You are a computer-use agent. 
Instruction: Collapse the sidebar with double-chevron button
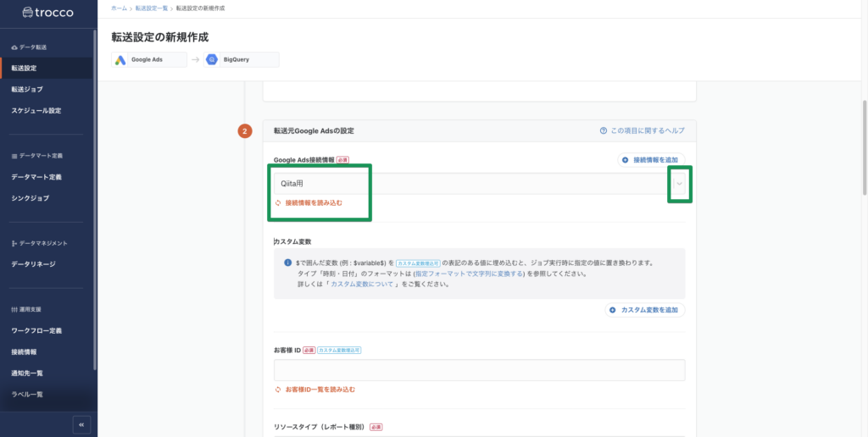(x=81, y=424)
